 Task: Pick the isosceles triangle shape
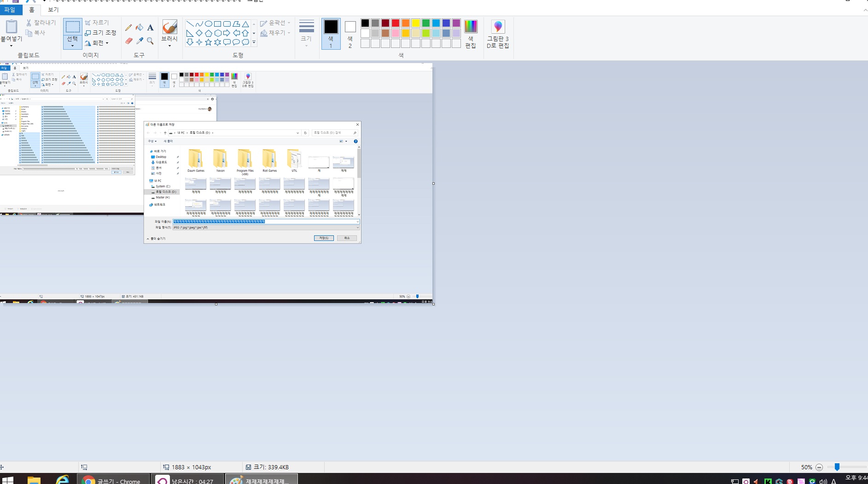245,24
